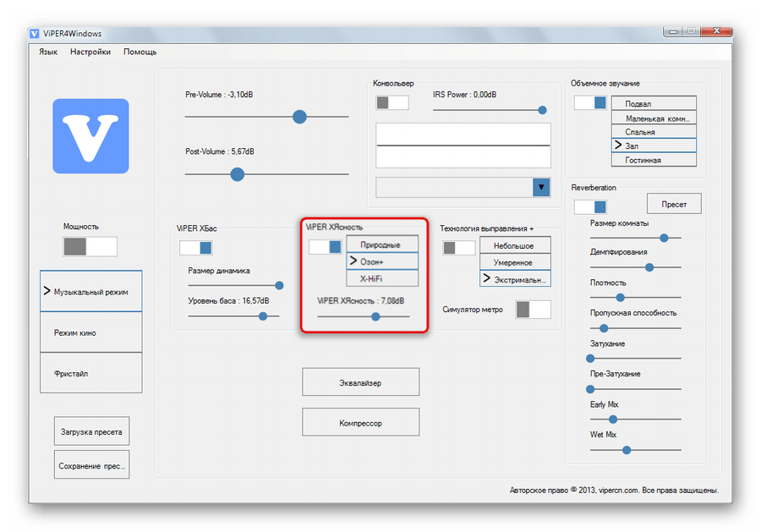Select Режим кино mode
The width and height of the screenshot is (761, 532).
(x=91, y=332)
